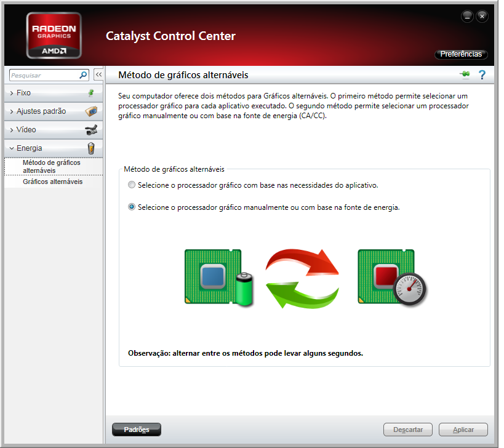The height and width of the screenshot is (448, 504).
Task: Click the Catalyst Control Center title text
Action: tap(170, 36)
